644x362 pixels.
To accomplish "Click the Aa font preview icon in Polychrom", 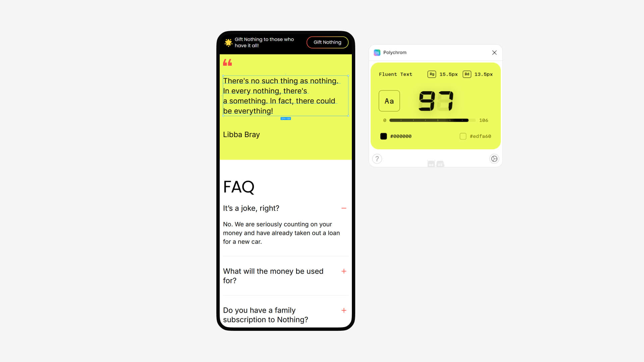I will tap(389, 101).
